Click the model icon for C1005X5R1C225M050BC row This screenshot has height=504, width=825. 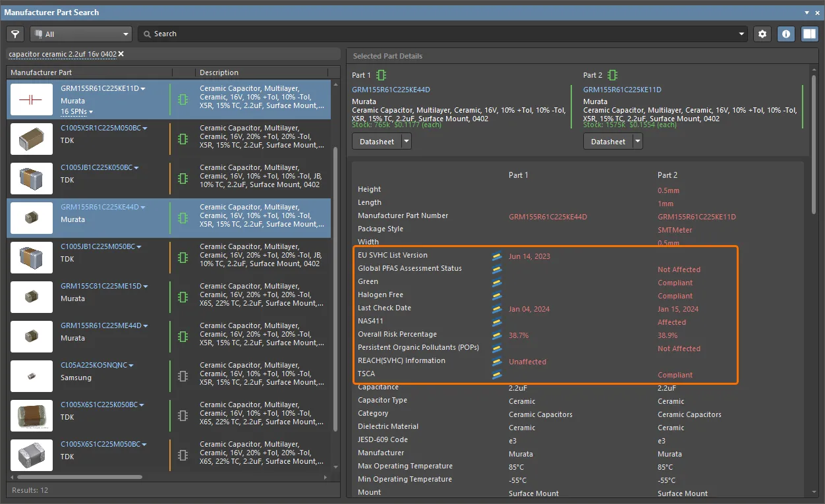click(183, 139)
